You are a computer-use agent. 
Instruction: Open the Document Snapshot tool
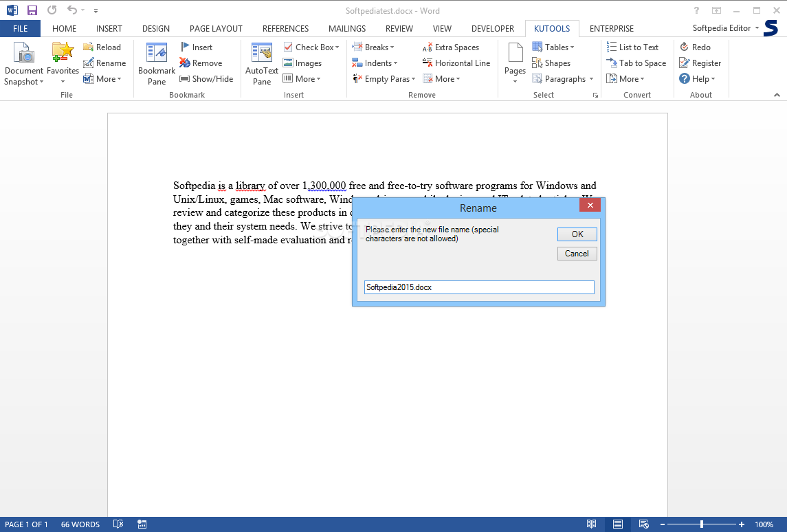click(x=23, y=64)
